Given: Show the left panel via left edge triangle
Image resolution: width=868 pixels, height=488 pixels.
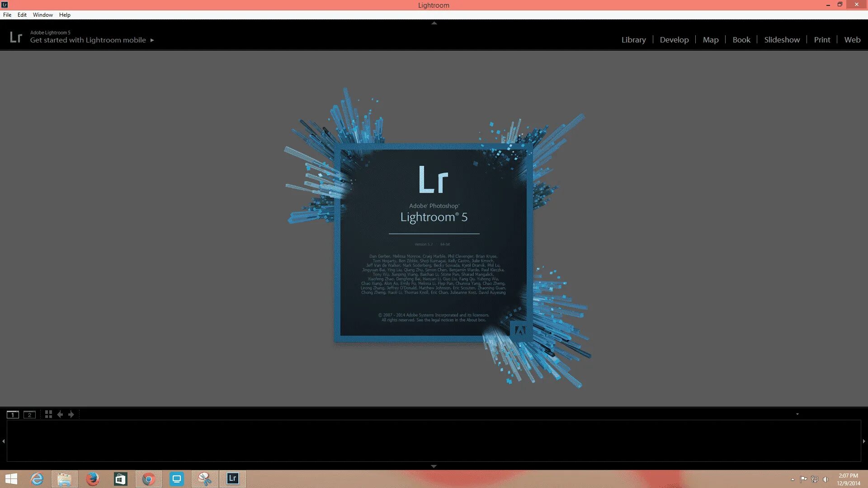Looking at the screenshot, I should click(3, 441).
